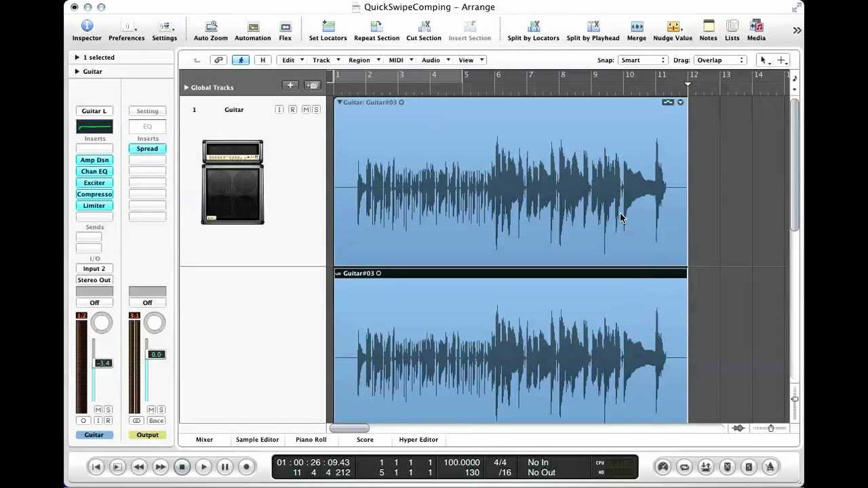
Task: Click the Limiter insert slot
Action: (x=94, y=206)
